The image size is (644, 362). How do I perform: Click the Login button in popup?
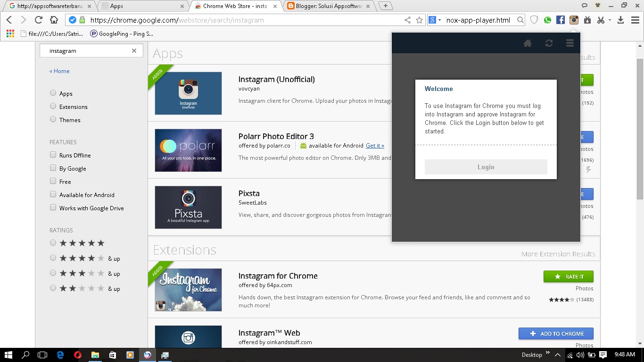click(x=486, y=167)
